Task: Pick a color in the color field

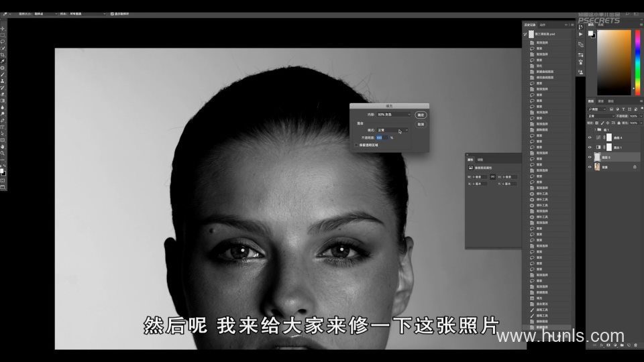Action: click(614, 62)
